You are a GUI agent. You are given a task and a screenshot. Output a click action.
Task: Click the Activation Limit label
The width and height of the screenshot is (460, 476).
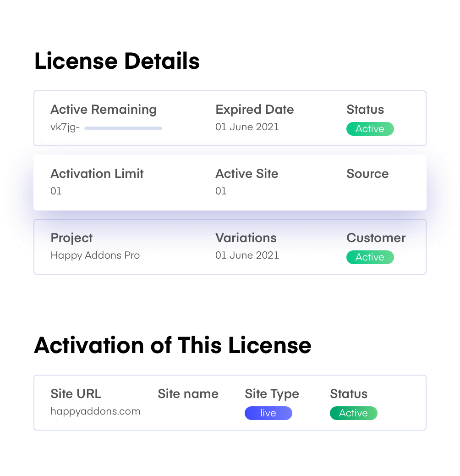(x=97, y=174)
